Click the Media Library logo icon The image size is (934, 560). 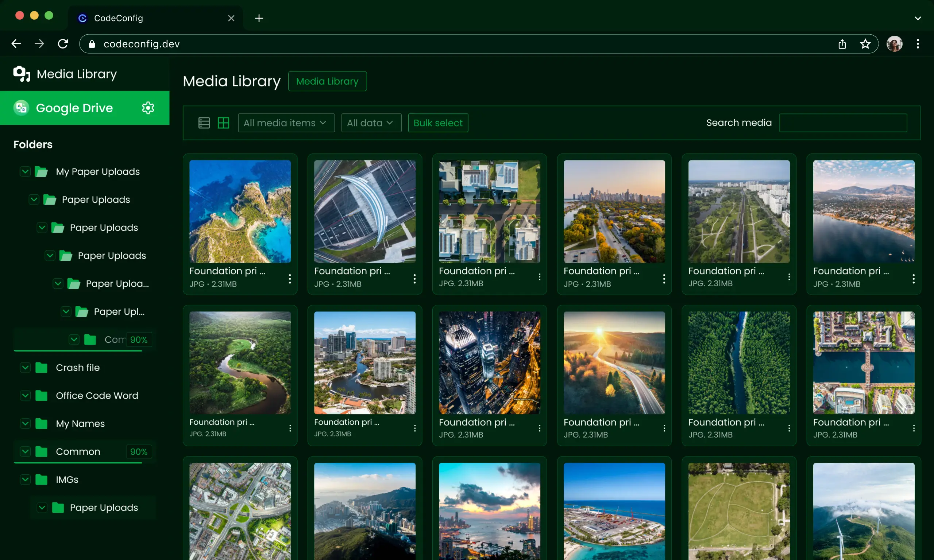point(21,74)
